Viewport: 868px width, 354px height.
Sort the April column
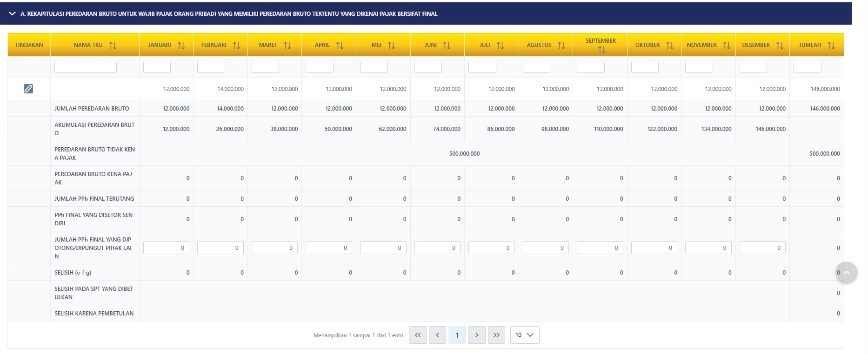[340, 45]
